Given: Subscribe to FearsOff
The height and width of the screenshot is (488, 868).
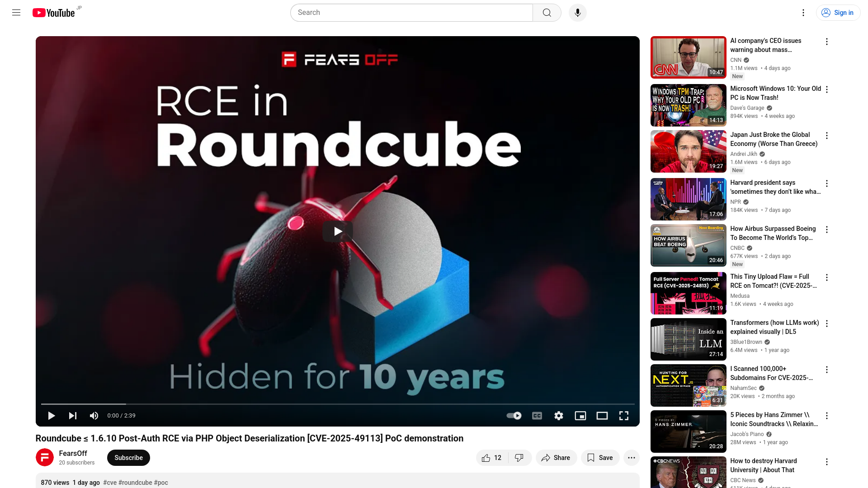Looking at the screenshot, I should 128,458.
